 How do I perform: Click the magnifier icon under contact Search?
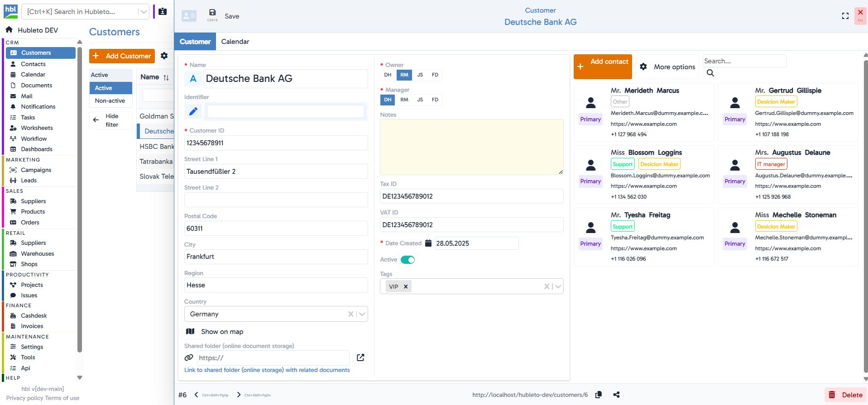(x=710, y=73)
